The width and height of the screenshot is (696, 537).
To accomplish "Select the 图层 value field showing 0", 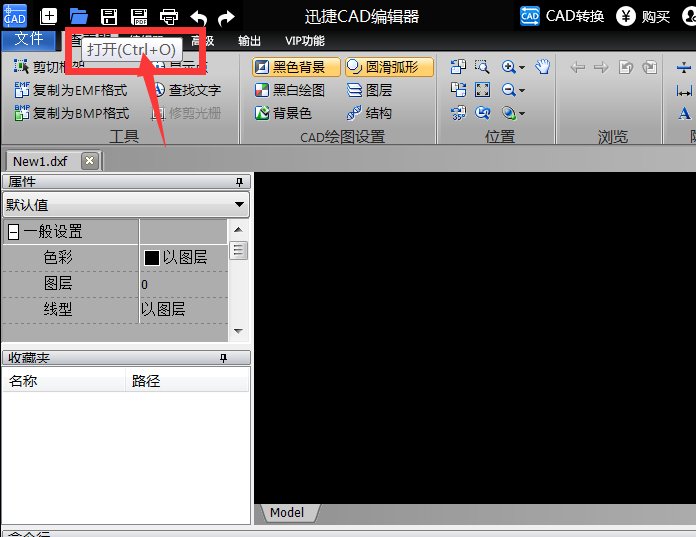I will pyautogui.click(x=183, y=284).
